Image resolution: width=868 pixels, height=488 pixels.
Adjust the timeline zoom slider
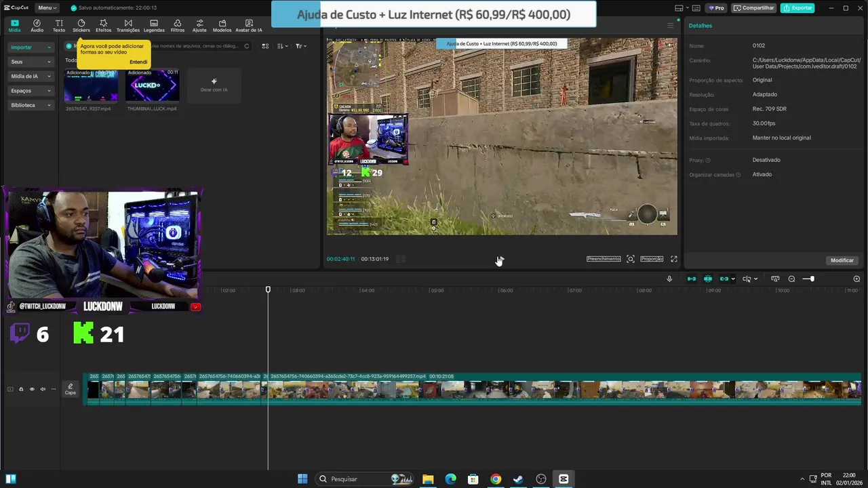808,279
